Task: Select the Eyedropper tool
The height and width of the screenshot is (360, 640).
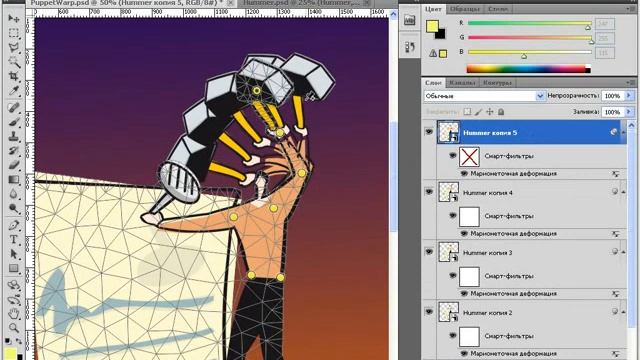Action: pos(13,90)
